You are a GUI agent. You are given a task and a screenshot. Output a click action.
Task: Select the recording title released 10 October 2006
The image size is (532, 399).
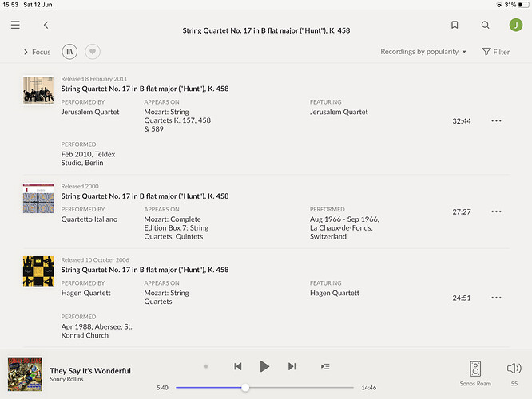coord(145,270)
